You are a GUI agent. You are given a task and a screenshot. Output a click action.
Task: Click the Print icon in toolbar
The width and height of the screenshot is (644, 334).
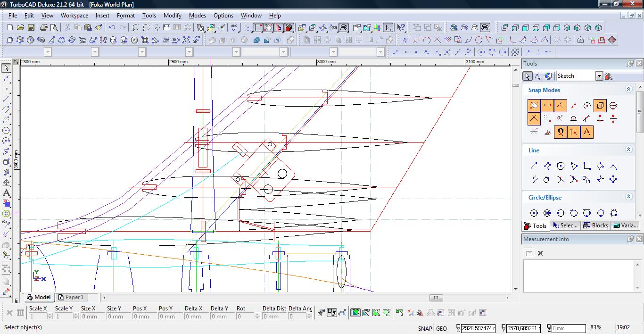coord(44,28)
